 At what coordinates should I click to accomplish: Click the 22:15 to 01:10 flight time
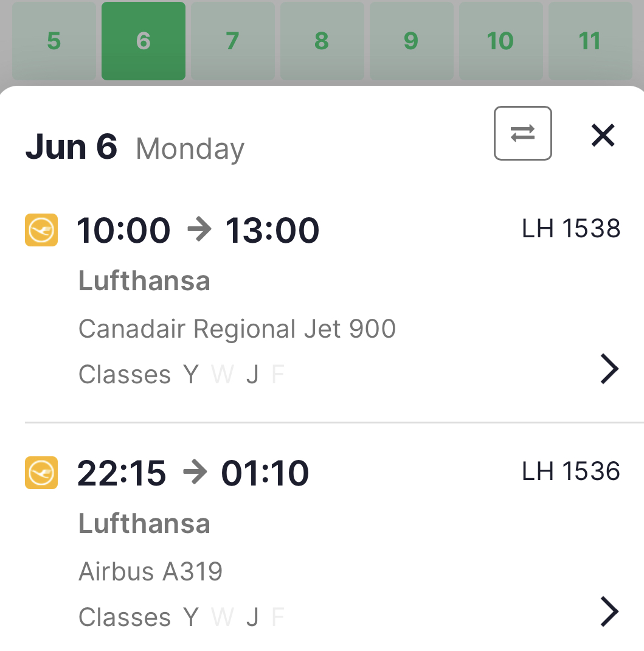point(193,473)
